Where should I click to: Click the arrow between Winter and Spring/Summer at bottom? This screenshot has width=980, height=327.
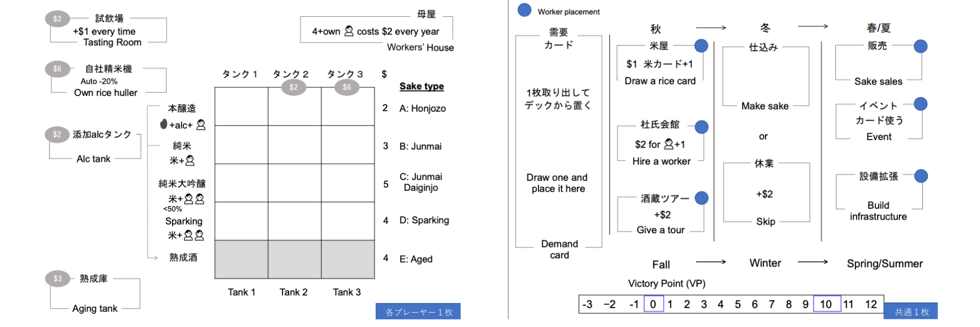[813, 262]
